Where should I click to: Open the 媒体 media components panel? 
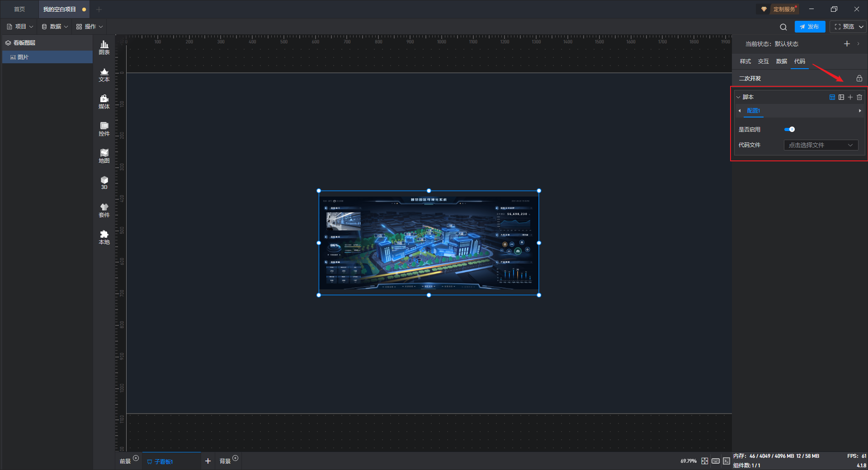(104, 101)
